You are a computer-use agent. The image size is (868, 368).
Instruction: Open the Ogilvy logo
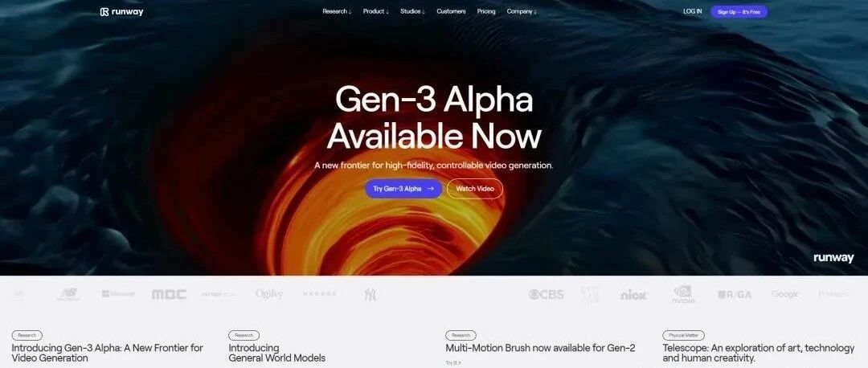pos(269,294)
